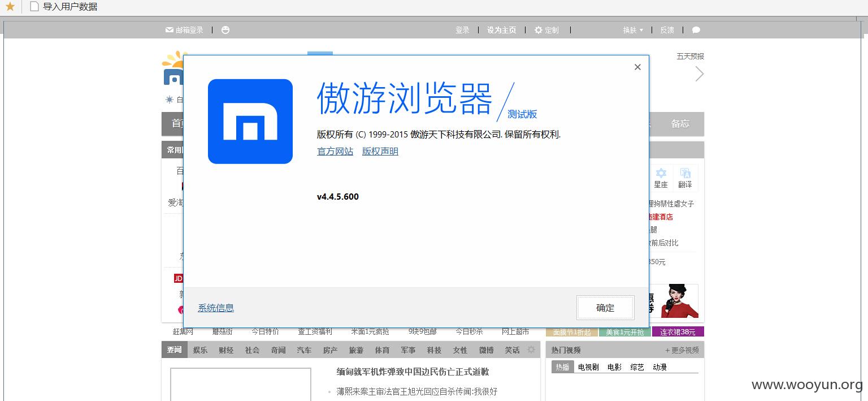Close the about dialog with the X
Screen dimensions: 868x401
tap(637, 67)
